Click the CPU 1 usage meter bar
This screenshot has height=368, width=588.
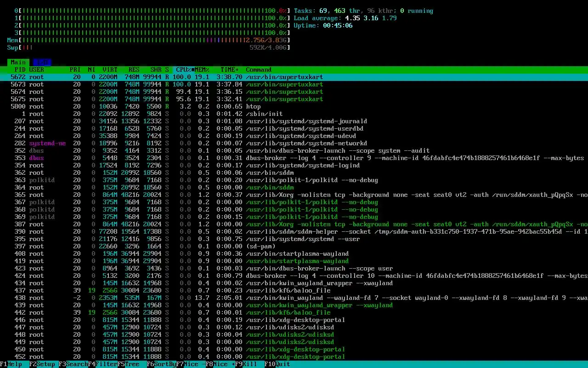[x=153, y=18]
